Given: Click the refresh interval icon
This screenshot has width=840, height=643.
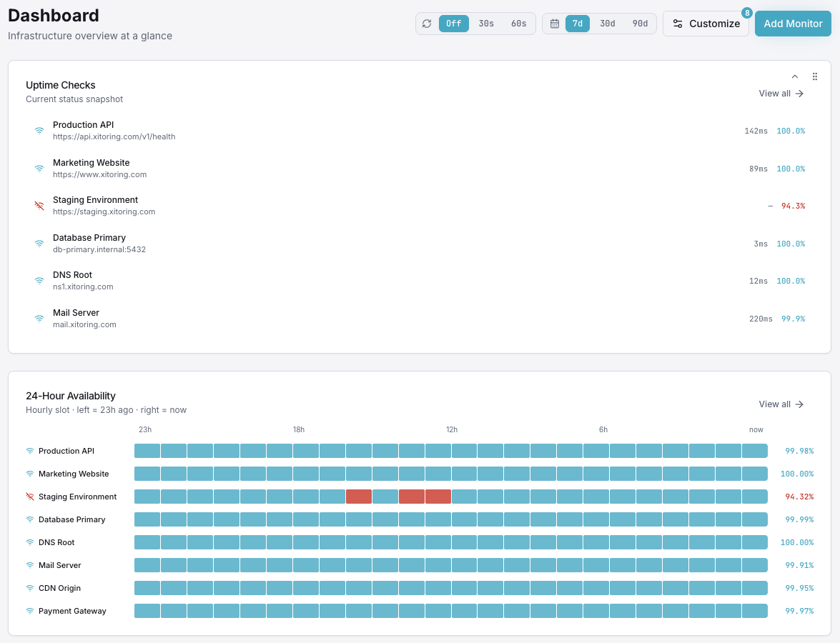Looking at the screenshot, I should tap(428, 23).
